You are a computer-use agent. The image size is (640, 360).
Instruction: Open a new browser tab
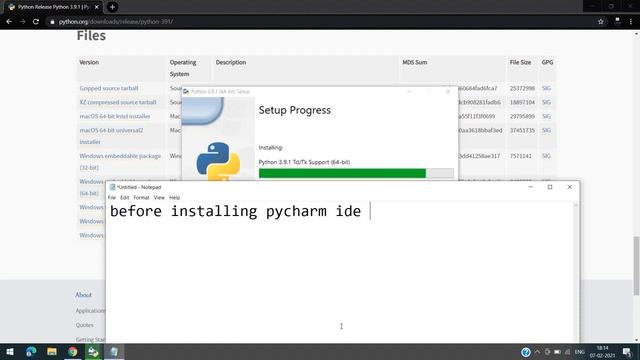coord(112,7)
